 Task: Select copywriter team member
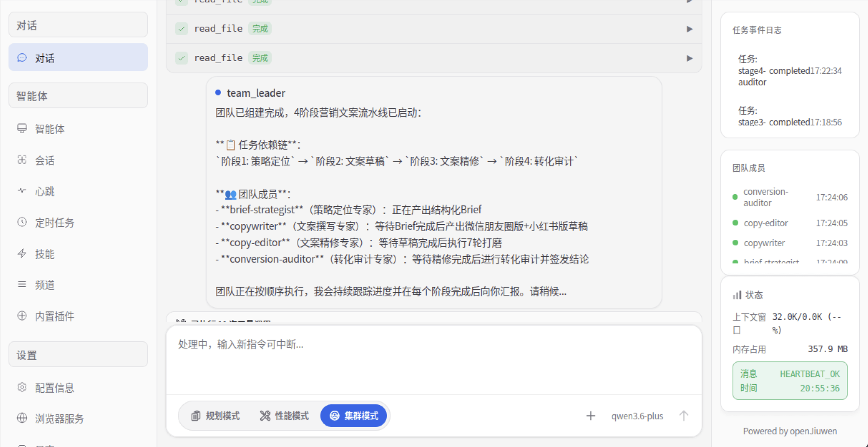coord(790,243)
